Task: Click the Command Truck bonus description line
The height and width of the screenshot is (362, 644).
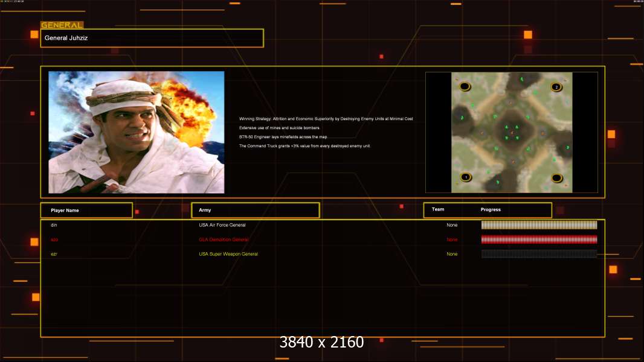Action: tap(304, 146)
